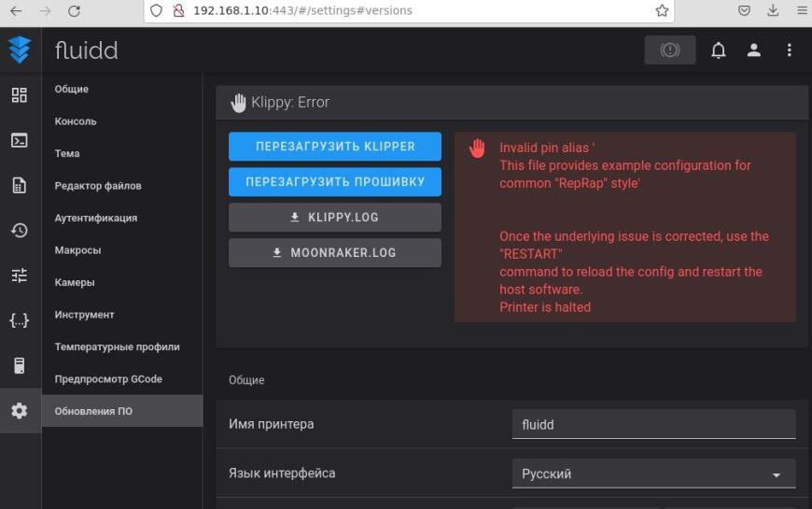Open the Pocket save icon
Viewport: 812px width, 509px height.
744,10
